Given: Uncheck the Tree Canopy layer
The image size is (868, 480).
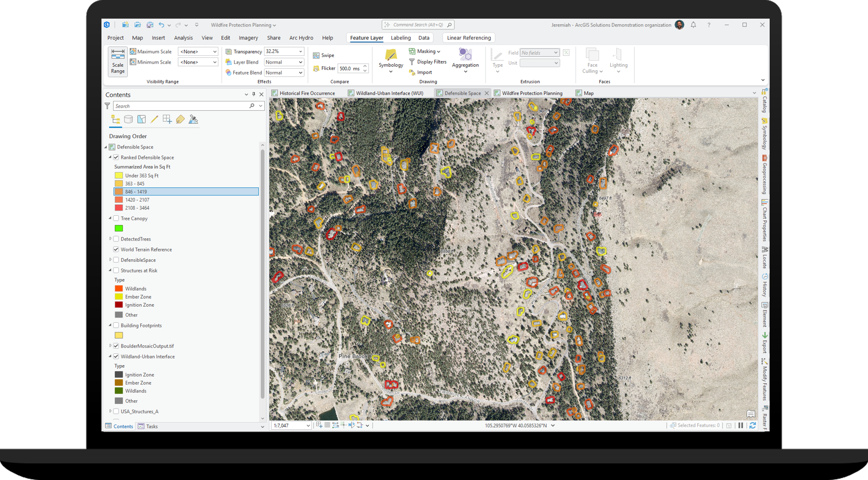Looking at the screenshot, I should tap(116, 218).
